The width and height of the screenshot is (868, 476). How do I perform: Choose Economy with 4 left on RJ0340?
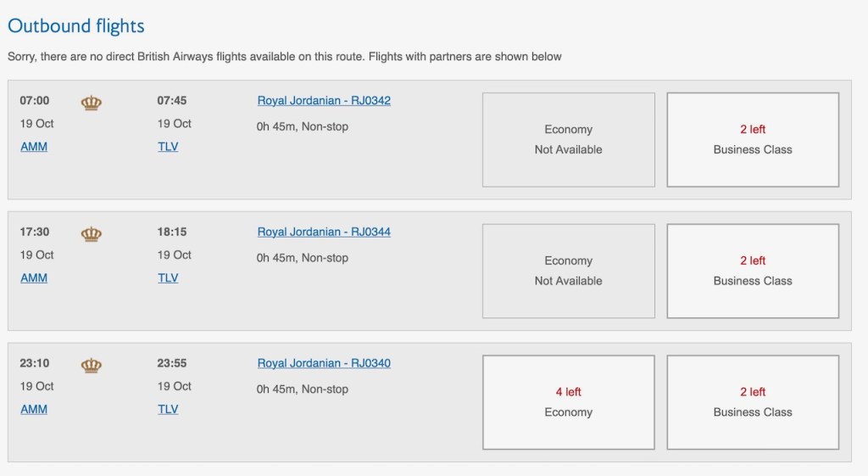point(568,403)
